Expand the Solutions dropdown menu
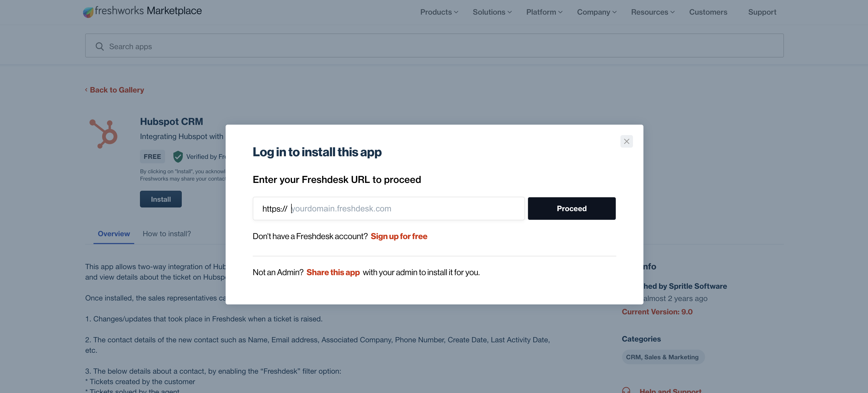The height and width of the screenshot is (393, 868). point(492,12)
